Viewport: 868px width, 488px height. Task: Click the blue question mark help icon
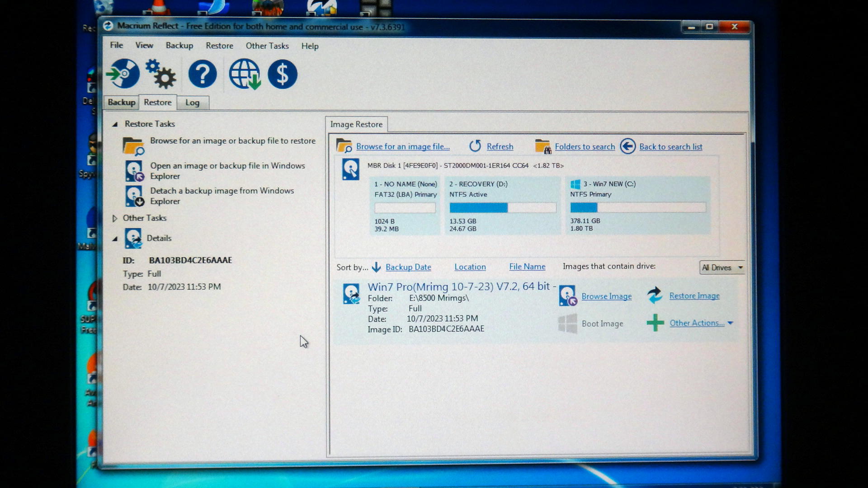(x=203, y=74)
